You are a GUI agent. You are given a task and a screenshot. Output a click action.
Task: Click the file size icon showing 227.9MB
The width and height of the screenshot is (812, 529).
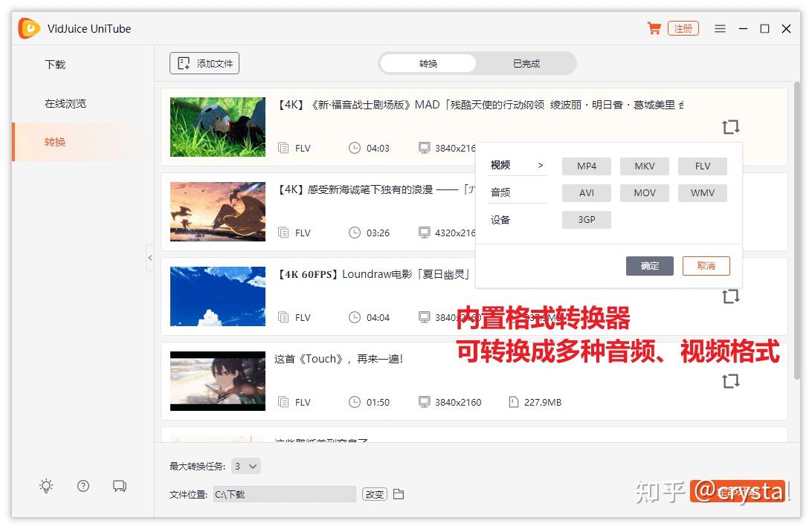[x=513, y=402]
